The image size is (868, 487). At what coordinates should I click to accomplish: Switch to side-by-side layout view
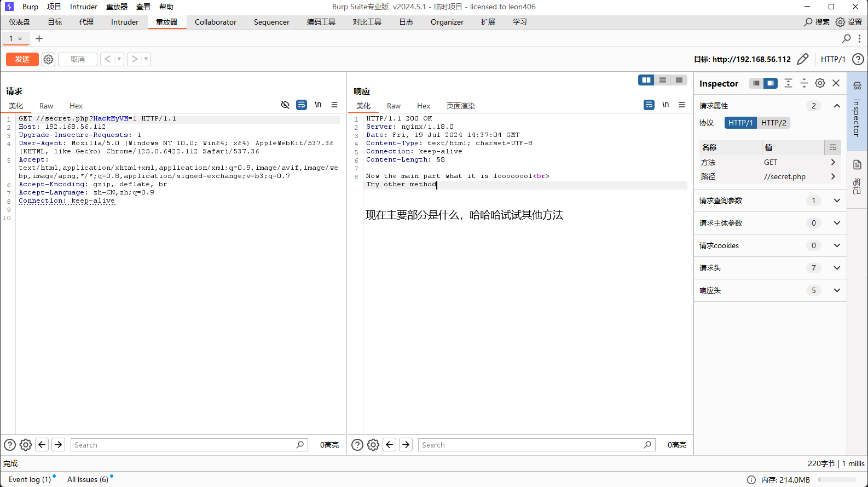pyautogui.click(x=646, y=80)
